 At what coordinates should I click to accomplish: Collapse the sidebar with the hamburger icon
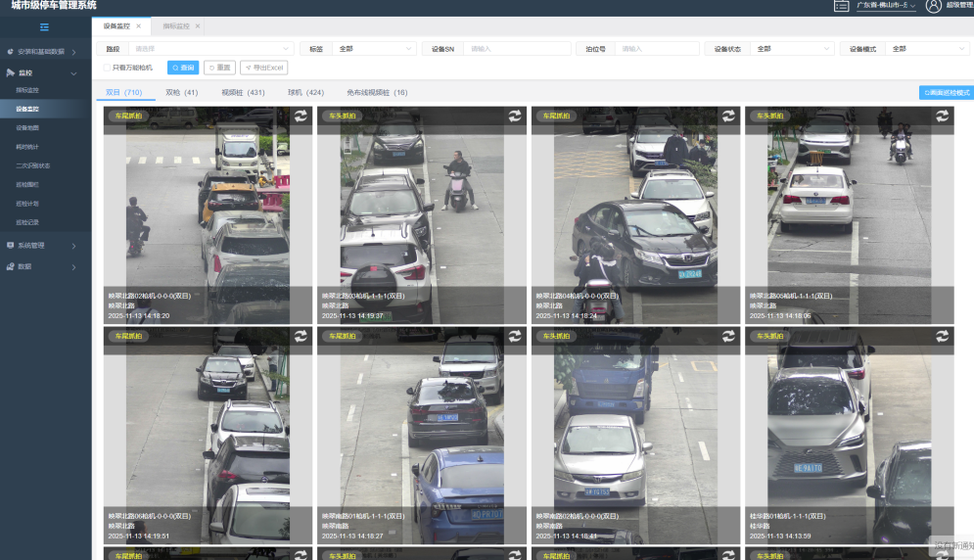tap(44, 27)
